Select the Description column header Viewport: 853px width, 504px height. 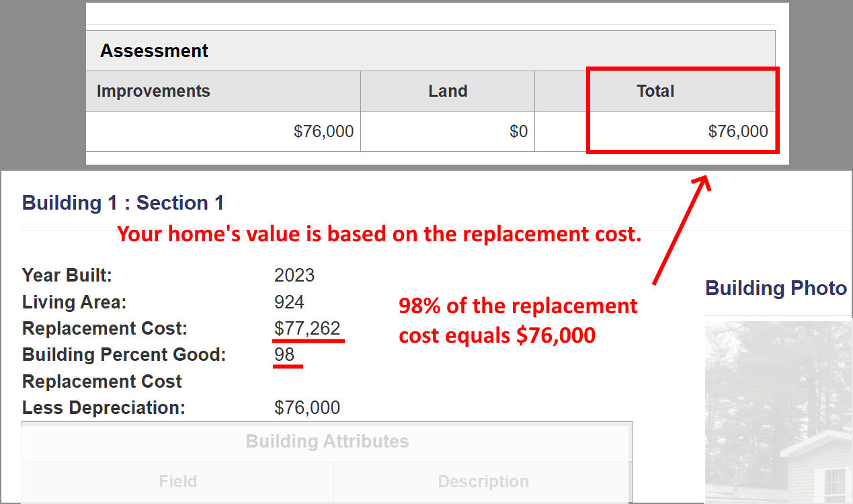[x=483, y=482]
